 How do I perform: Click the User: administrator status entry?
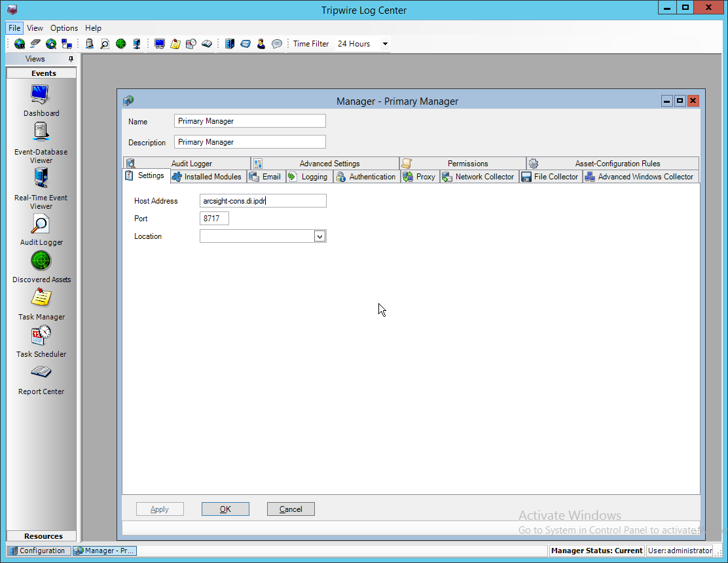pos(680,551)
